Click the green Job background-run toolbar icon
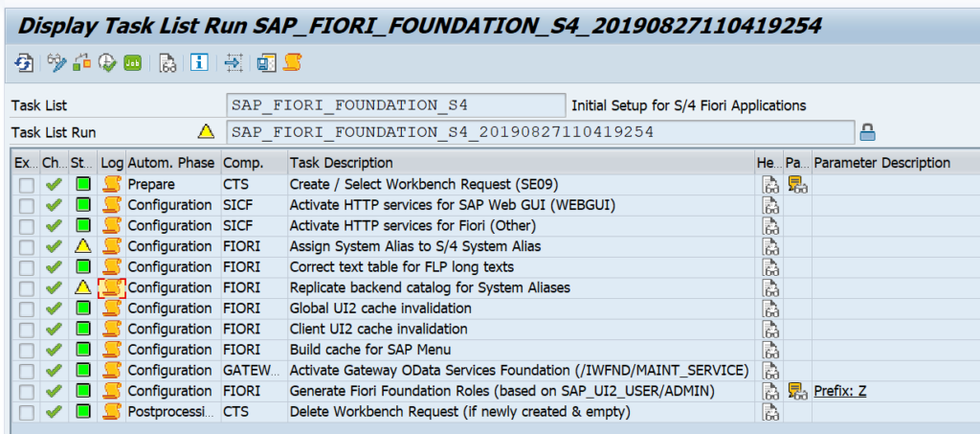The height and width of the screenshot is (434, 980). 132,62
